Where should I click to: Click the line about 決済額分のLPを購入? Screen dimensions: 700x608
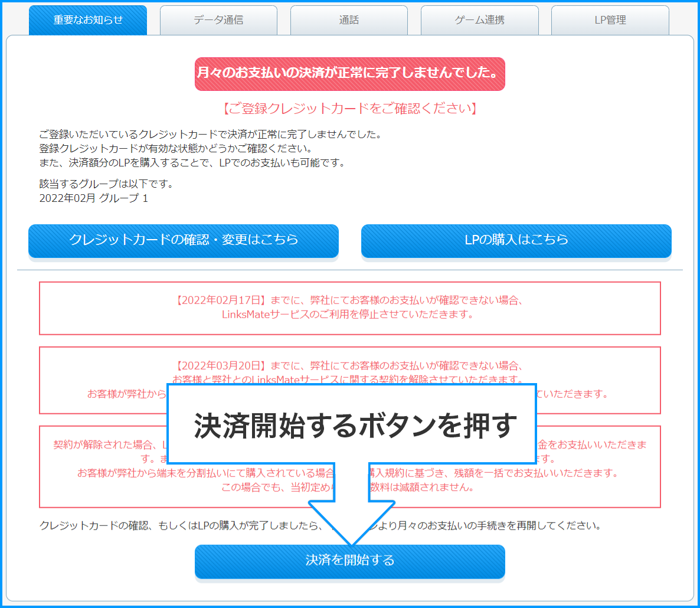point(192,163)
